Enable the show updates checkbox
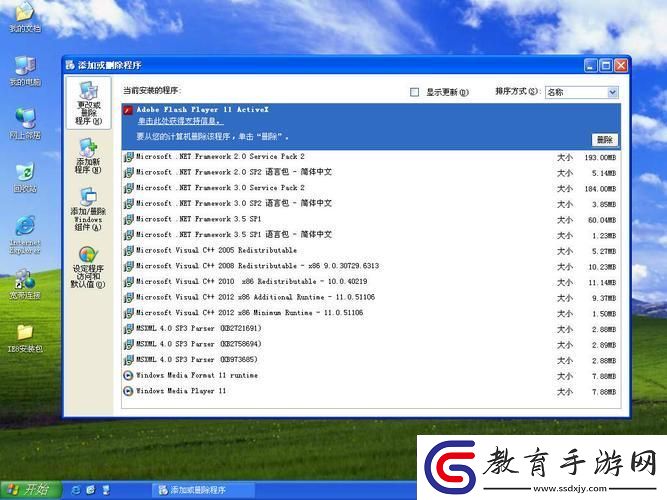Viewport: 667px width, 500px height. pyautogui.click(x=414, y=92)
